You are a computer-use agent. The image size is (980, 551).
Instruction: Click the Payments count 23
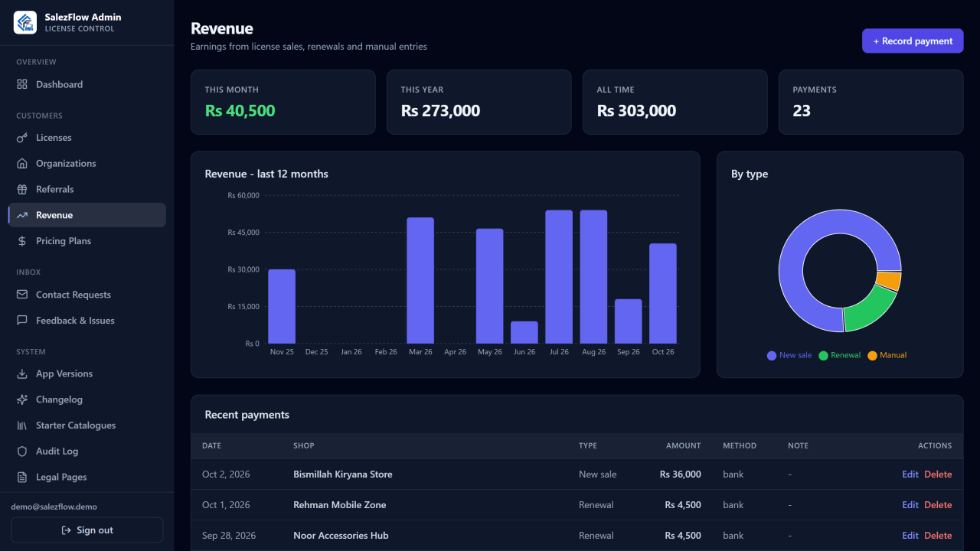click(x=802, y=111)
